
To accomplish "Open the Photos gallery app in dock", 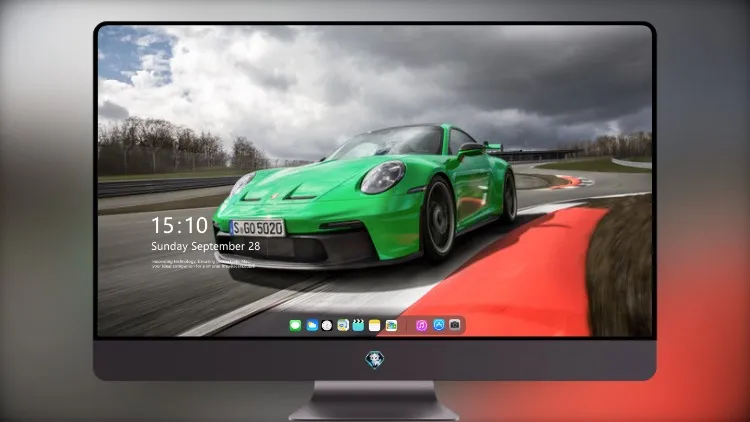I will pyautogui.click(x=391, y=326).
